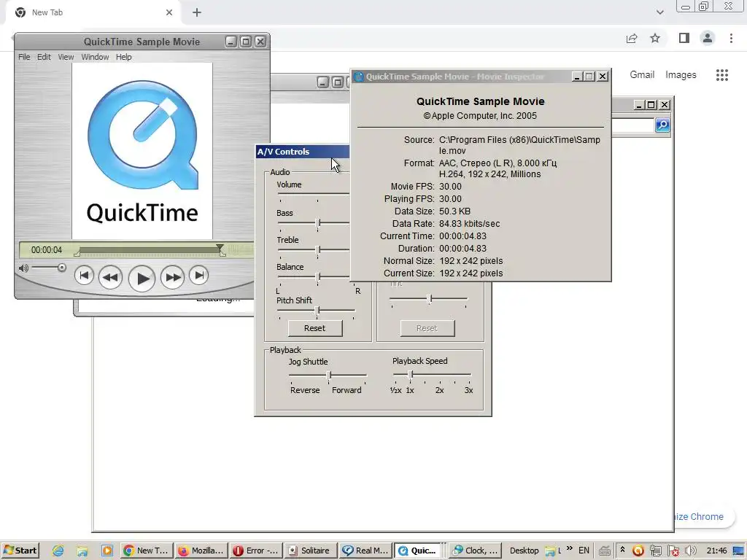
Task: Click the network tray icon
Action: pos(656,551)
